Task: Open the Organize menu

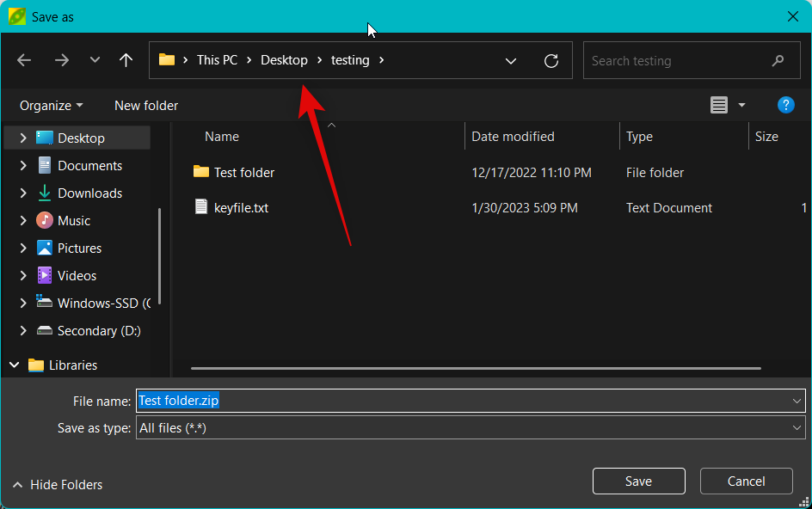Action: (52, 106)
